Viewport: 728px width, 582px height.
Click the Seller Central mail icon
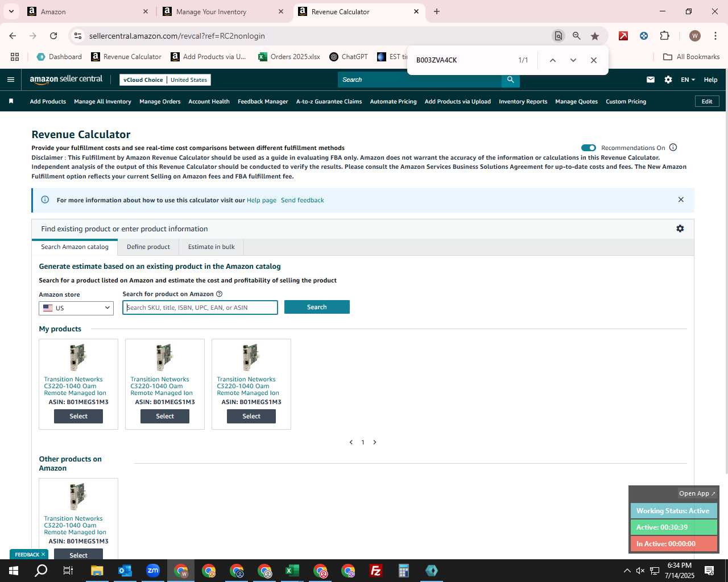coord(651,80)
